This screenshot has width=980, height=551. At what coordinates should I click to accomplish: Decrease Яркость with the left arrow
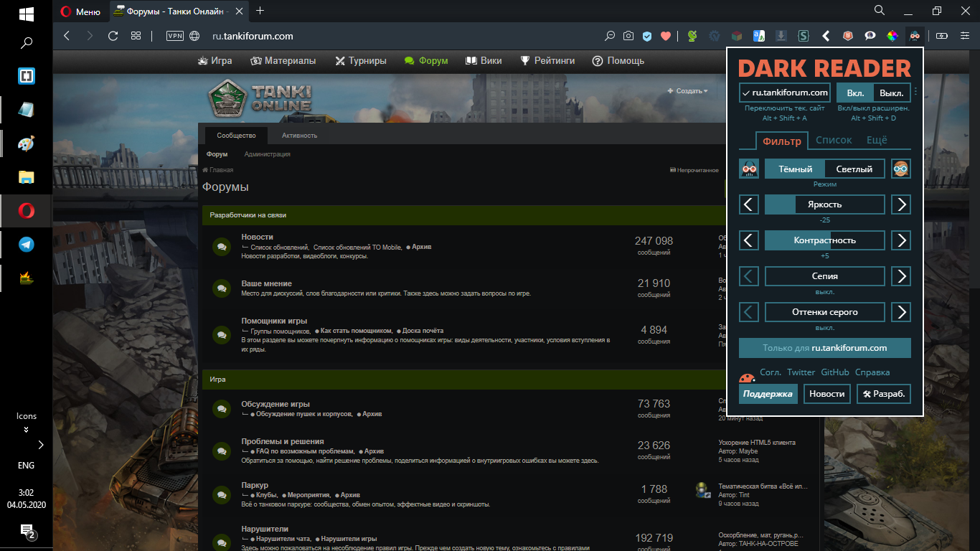click(x=749, y=204)
